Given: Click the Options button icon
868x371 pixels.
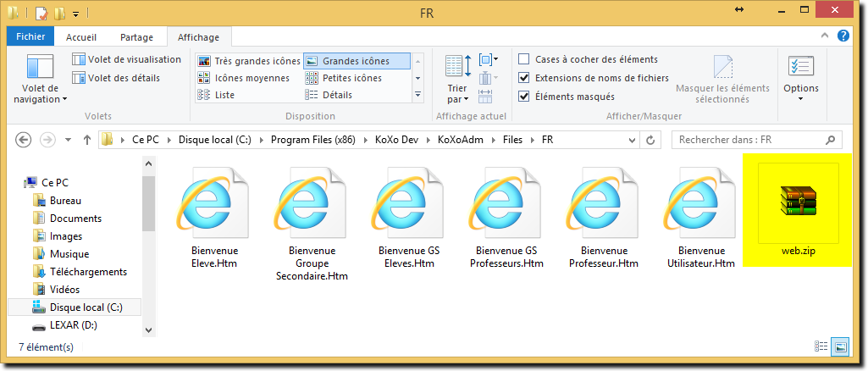Looking at the screenshot, I should tap(800, 66).
